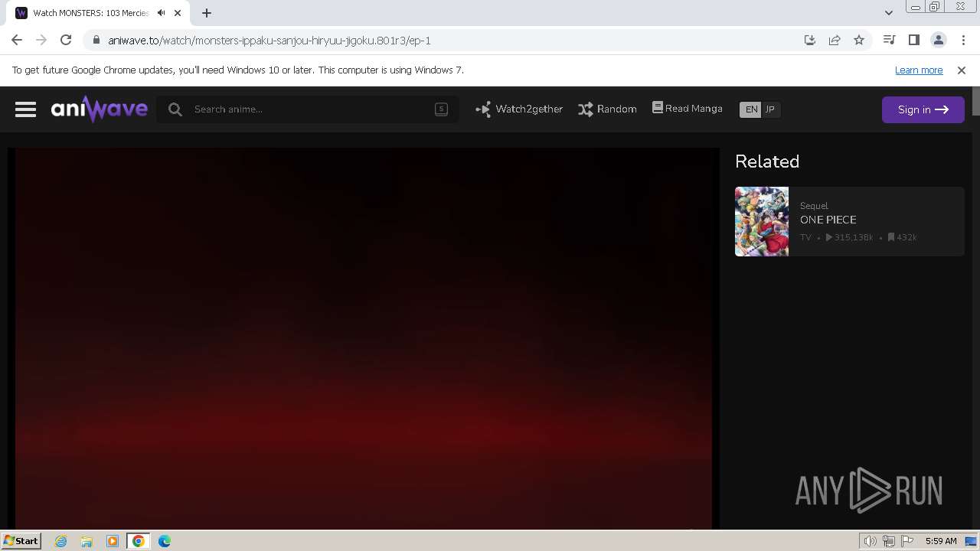980x551 pixels.
Task: Open Windows Media Player from taskbar
Action: coord(113,541)
